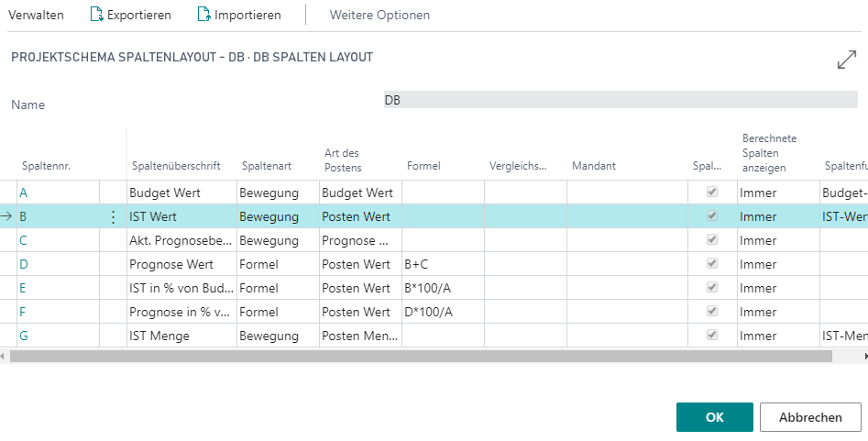Toggle the checkbox in row G
Screen dimensions: 868x441
(x=712, y=336)
